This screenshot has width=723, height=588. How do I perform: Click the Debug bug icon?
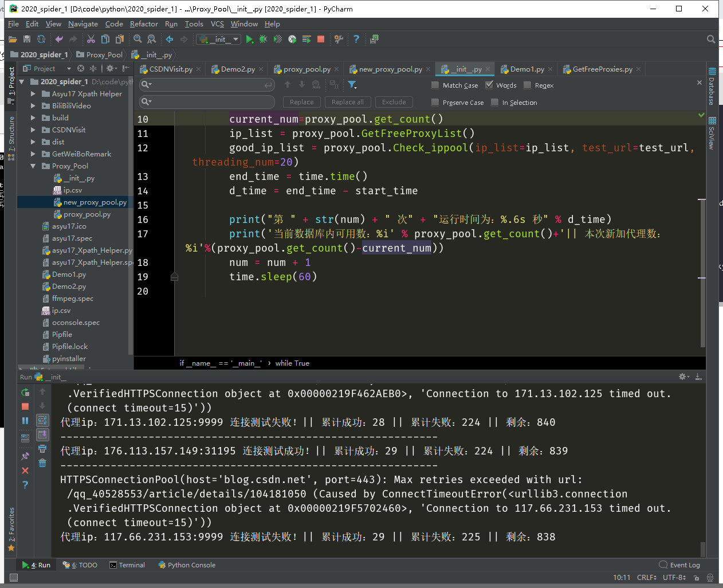[x=264, y=40]
